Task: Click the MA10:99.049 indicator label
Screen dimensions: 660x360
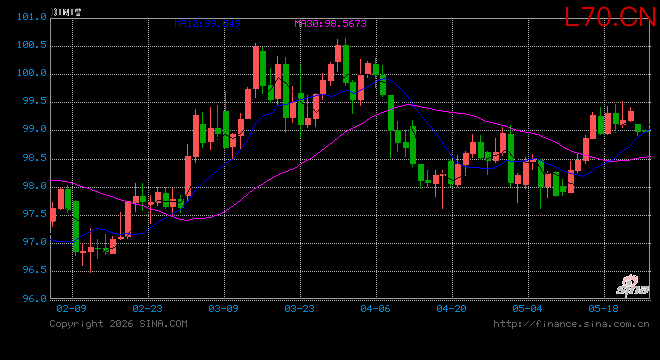Action: pos(208,24)
